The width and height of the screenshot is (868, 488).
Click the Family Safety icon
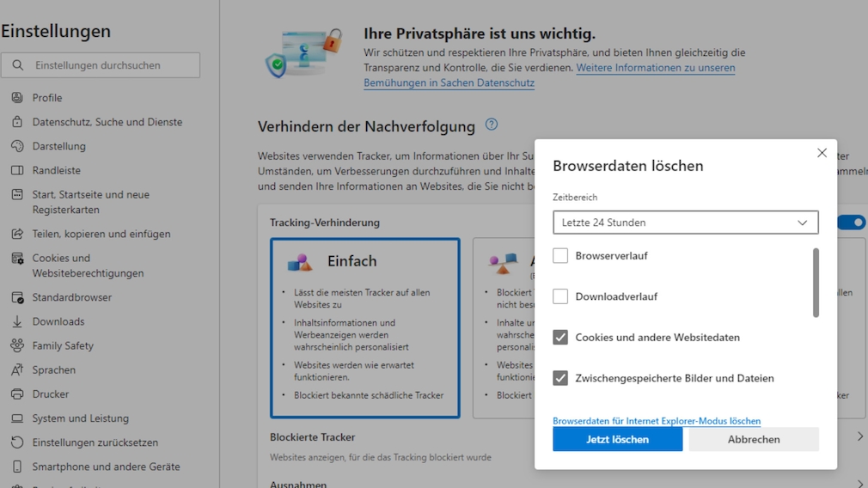17,345
